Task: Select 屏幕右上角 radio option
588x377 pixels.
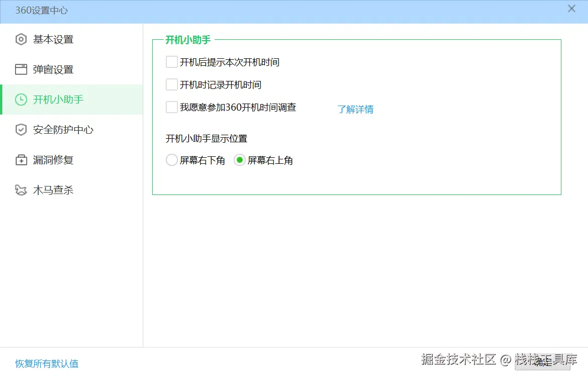Action: [x=240, y=160]
